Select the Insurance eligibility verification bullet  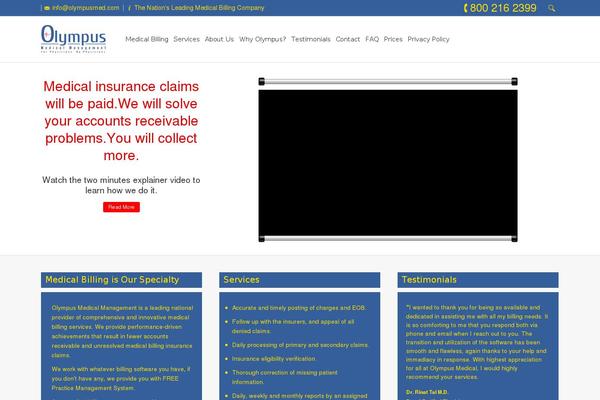274,359
